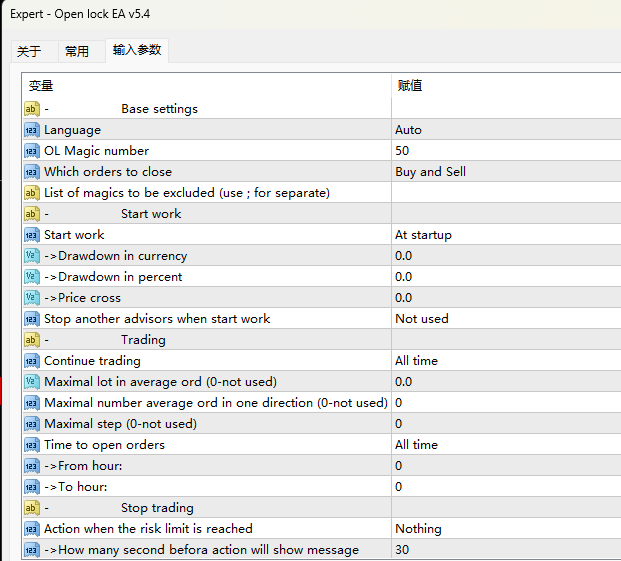Viewport: 621px width, 561px height.
Task: Click the icon next to Drawdown in currency
Action: coord(31,256)
